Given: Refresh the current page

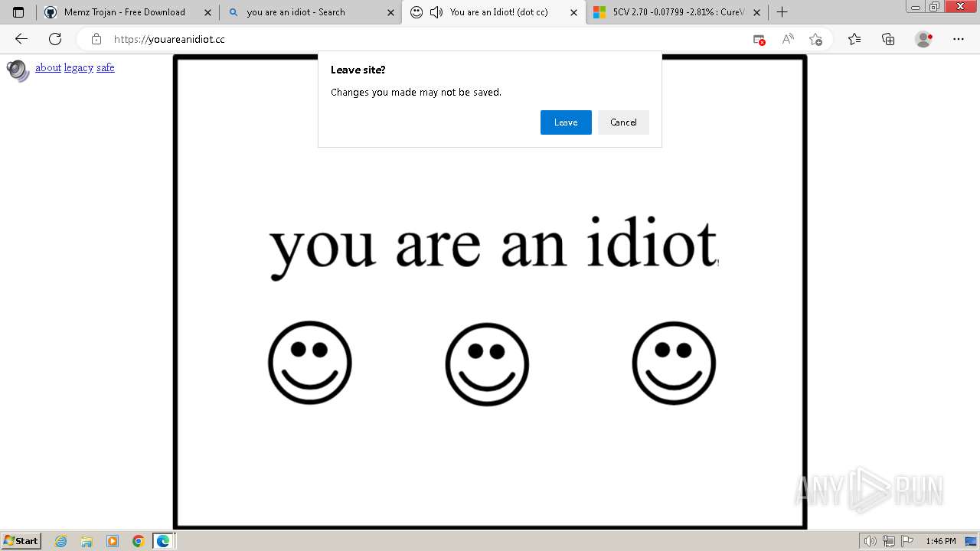Looking at the screenshot, I should [55, 39].
